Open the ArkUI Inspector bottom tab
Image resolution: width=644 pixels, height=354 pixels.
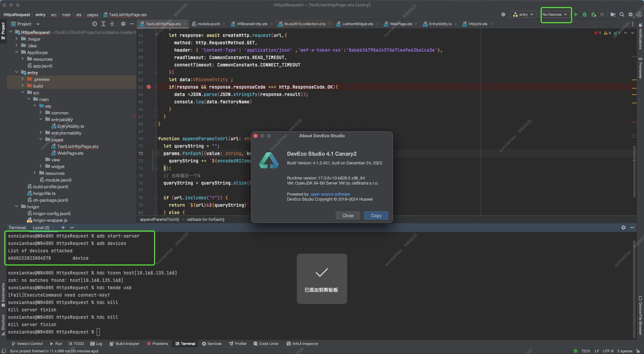pos(302,344)
